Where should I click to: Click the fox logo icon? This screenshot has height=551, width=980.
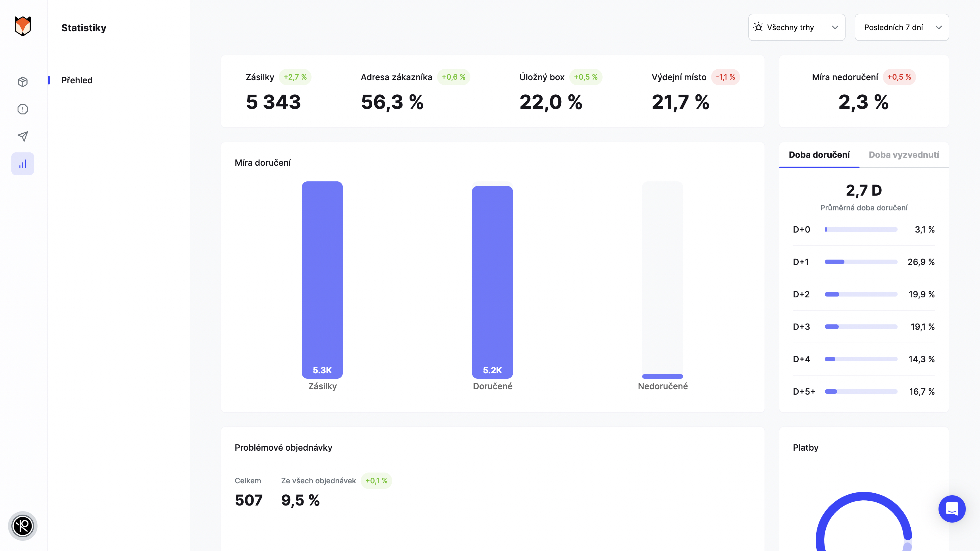point(23,26)
